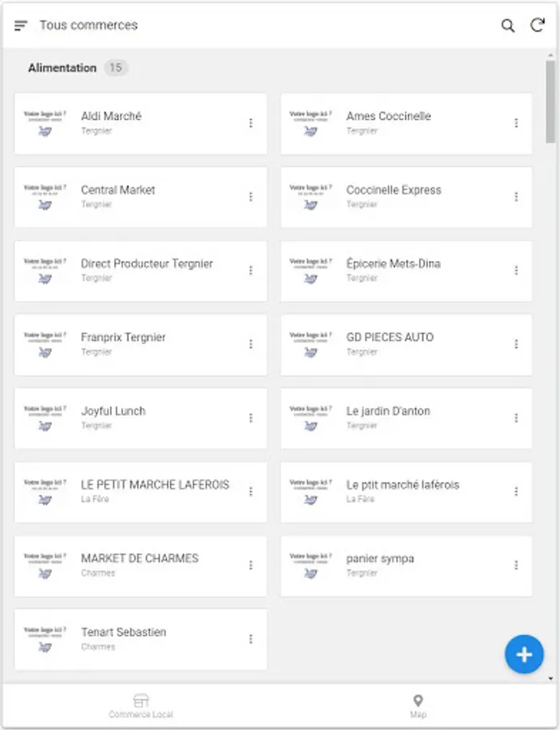Click the Alimentation count badge 15
Image resolution: width=560 pixels, height=730 pixels.
[116, 68]
